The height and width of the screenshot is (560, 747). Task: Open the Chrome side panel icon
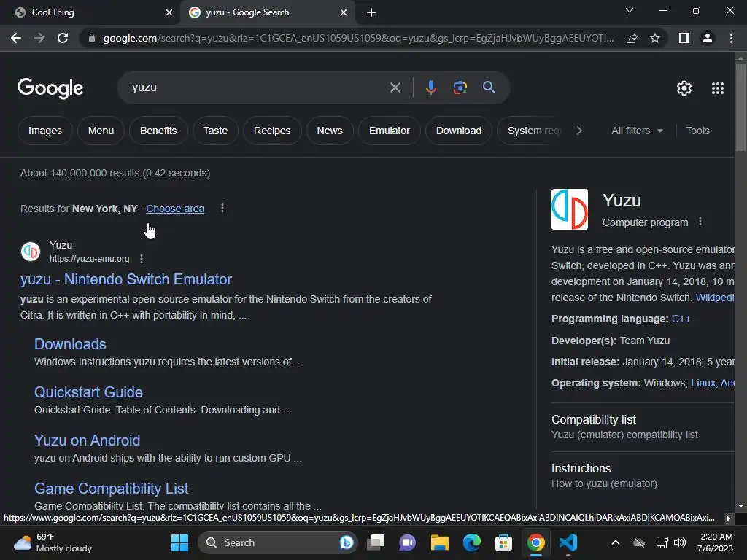click(684, 38)
